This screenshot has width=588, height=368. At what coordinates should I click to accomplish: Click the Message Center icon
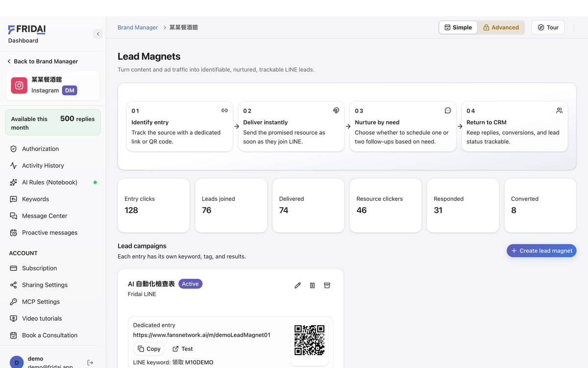[x=13, y=216]
